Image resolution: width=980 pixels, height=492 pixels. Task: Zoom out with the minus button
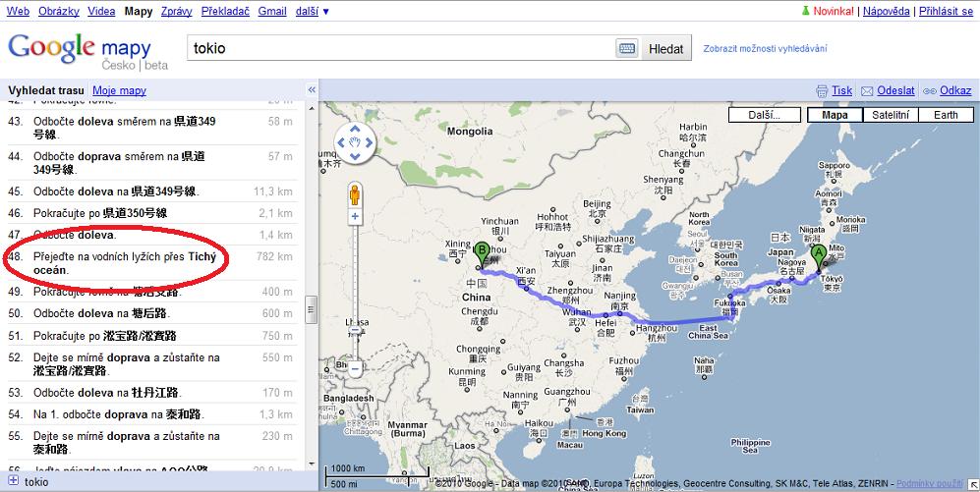tap(355, 368)
